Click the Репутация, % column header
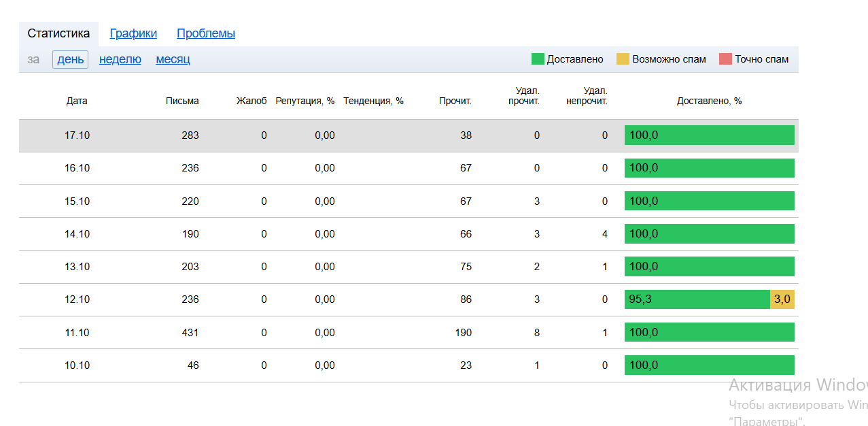Screen dimensions: 868x426 point(305,101)
